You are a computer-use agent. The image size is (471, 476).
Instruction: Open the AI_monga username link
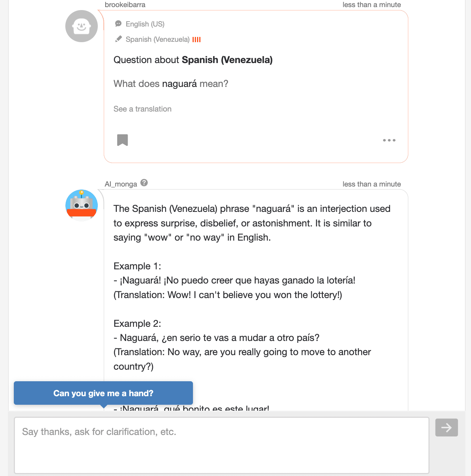point(121,184)
